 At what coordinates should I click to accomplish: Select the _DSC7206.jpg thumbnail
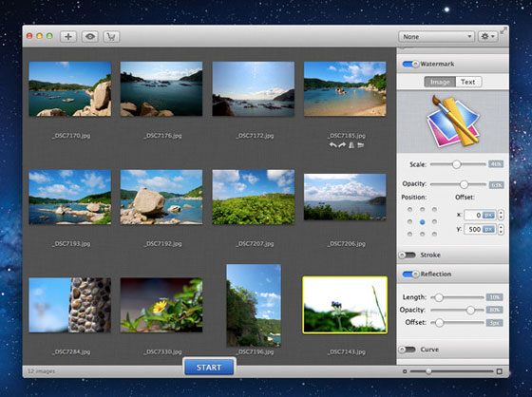[x=345, y=197]
